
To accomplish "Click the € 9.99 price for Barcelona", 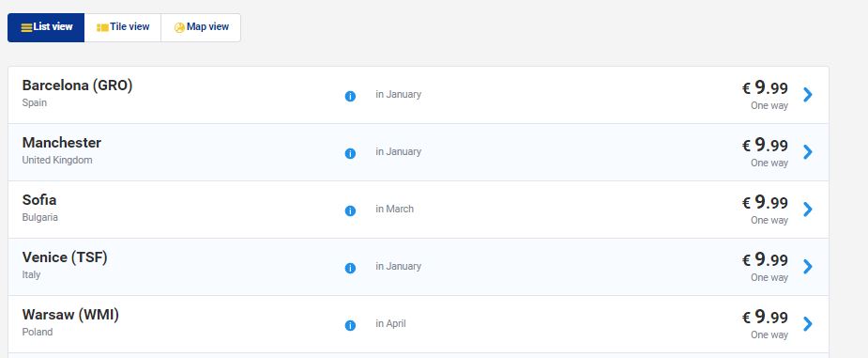I will [x=765, y=87].
